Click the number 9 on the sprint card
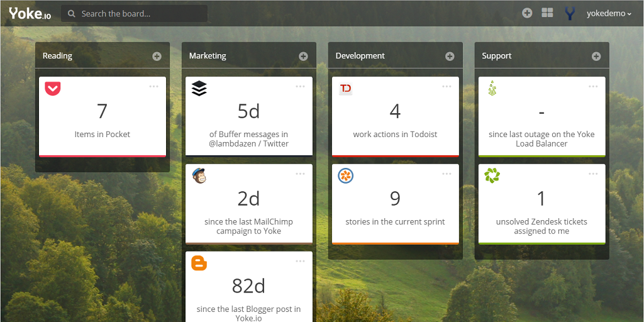The height and width of the screenshot is (322, 644). pyautogui.click(x=395, y=198)
